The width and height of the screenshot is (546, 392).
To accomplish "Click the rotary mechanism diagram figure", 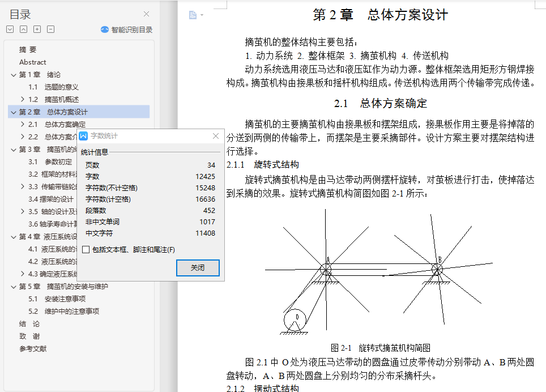I will 379,272.
